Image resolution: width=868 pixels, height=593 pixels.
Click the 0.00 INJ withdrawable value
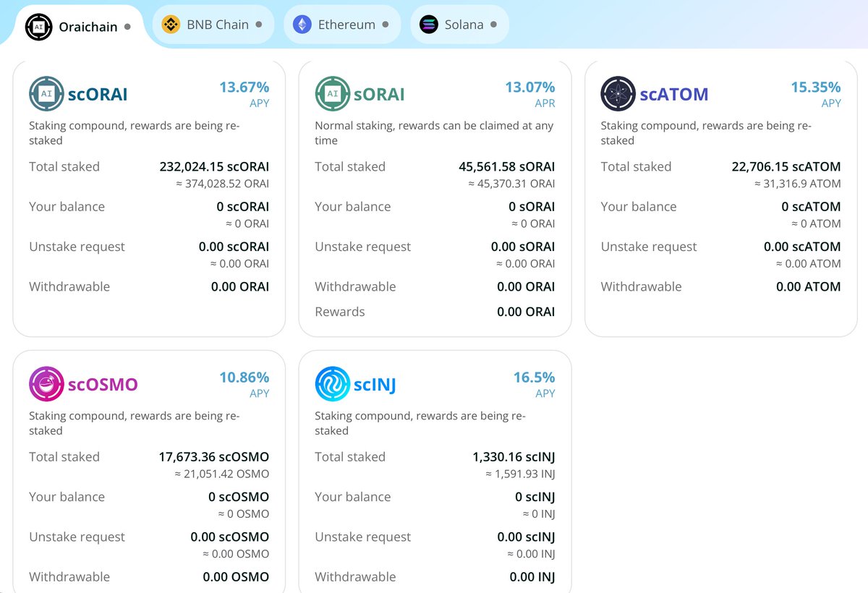[532, 577]
